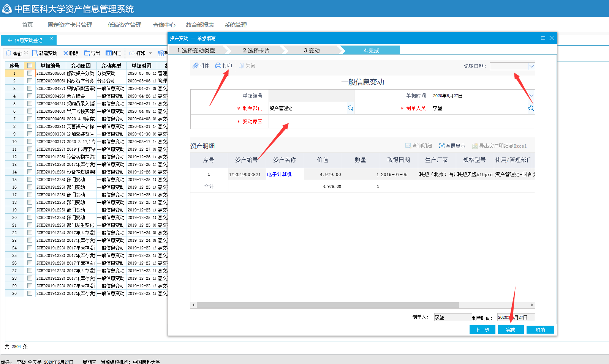Click the 打印 printer icon in dialog
Image resolution: width=609 pixels, height=364 pixels.
tap(218, 66)
